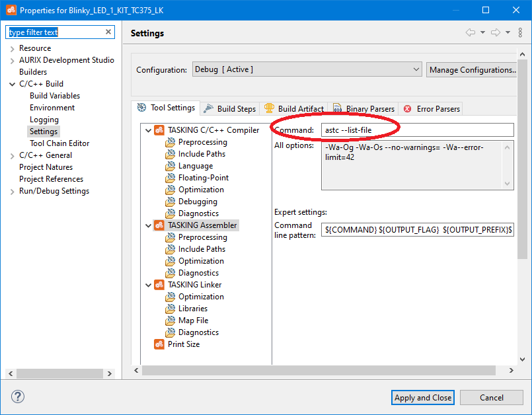Viewport: 532px width, 415px height.
Task: Expand the C/C++ General node
Action: (12, 156)
